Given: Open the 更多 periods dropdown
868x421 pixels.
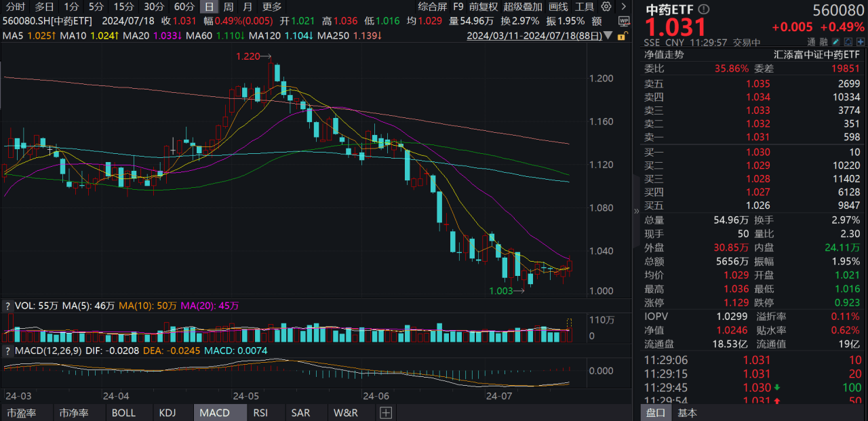Looking at the screenshot, I should point(272,7).
